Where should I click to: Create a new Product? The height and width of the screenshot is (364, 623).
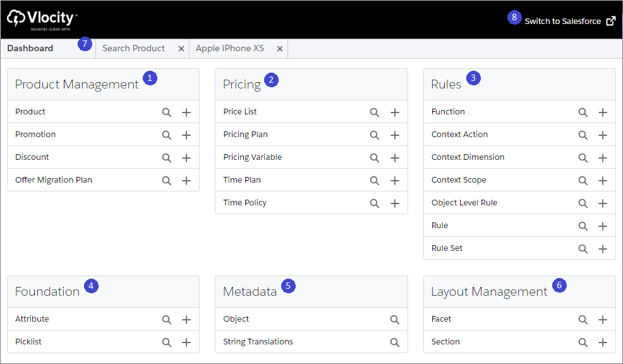pos(186,112)
